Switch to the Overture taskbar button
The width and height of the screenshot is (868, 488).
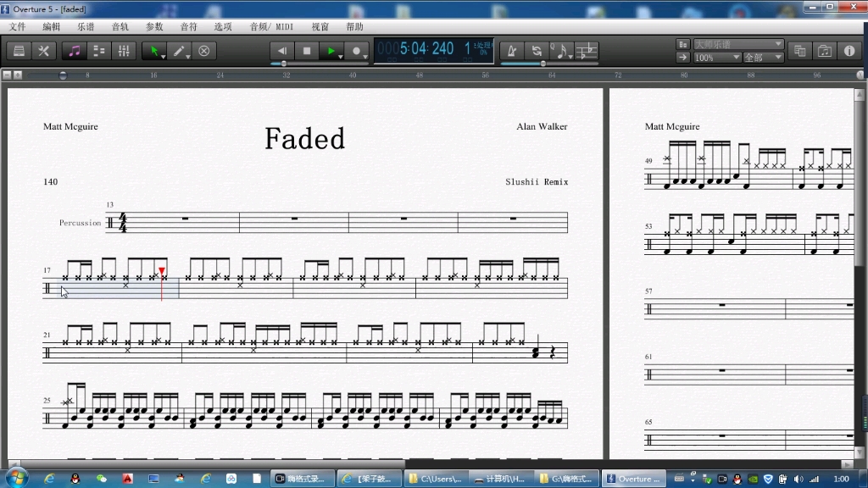[632, 479]
